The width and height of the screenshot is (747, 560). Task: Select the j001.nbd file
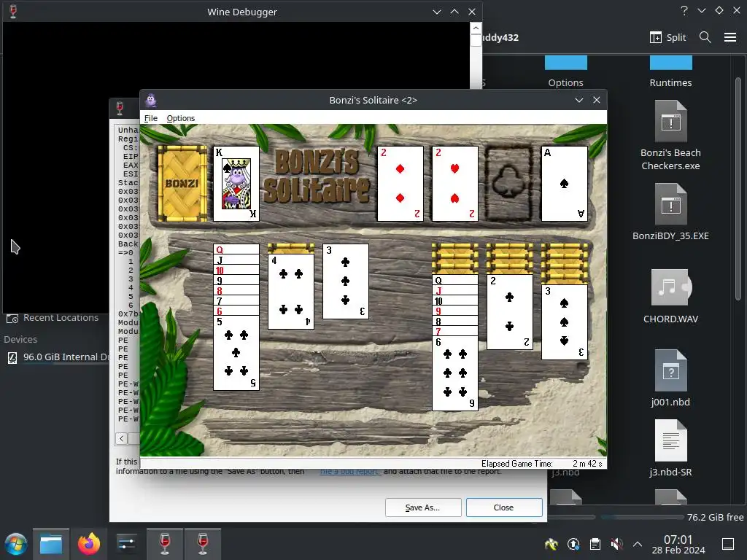coord(670,378)
